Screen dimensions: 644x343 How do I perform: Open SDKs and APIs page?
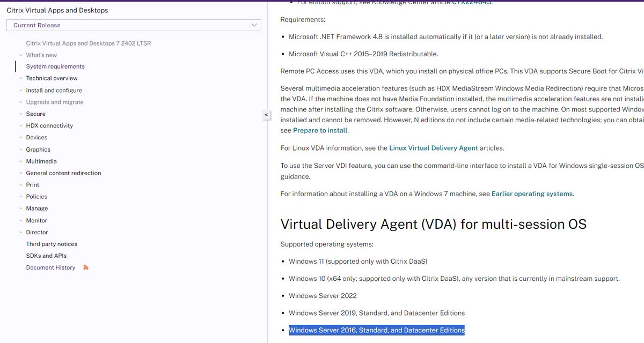tap(46, 256)
